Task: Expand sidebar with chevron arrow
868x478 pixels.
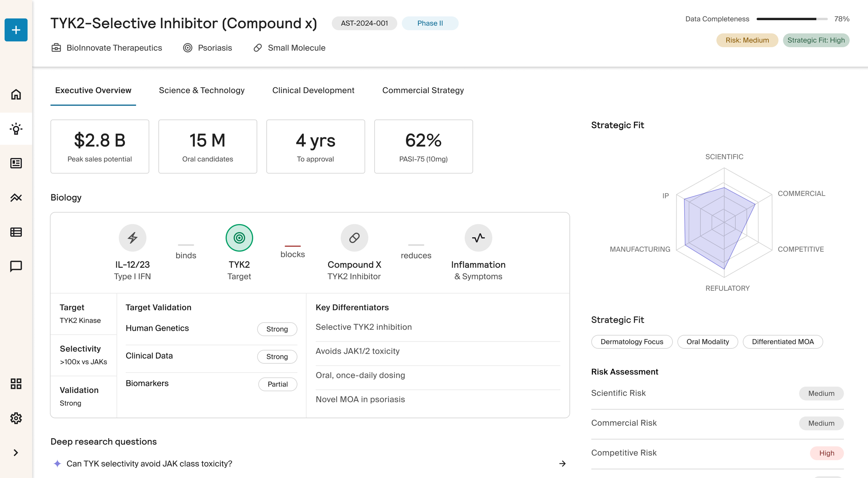Action: coord(16,453)
